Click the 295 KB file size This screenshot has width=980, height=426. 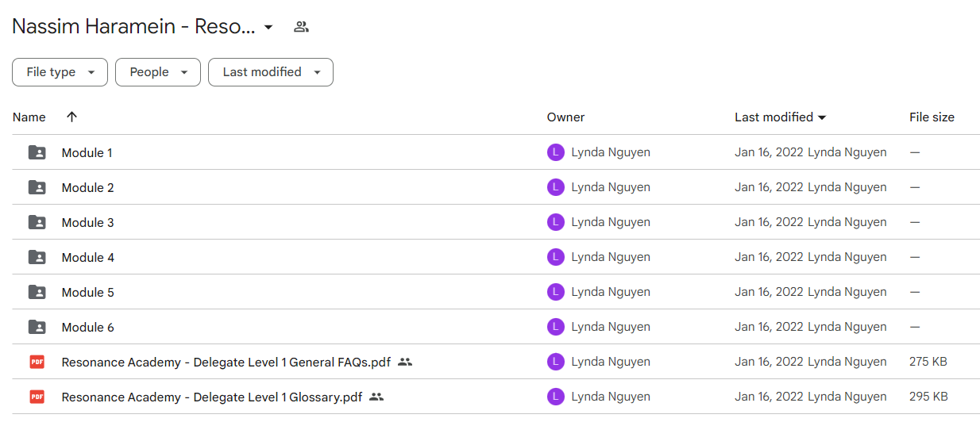[928, 397]
